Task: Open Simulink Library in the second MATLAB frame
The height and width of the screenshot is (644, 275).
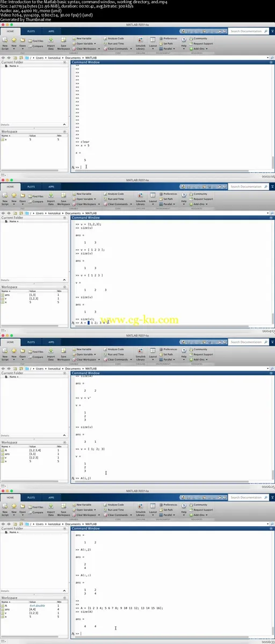Action: (x=141, y=198)
